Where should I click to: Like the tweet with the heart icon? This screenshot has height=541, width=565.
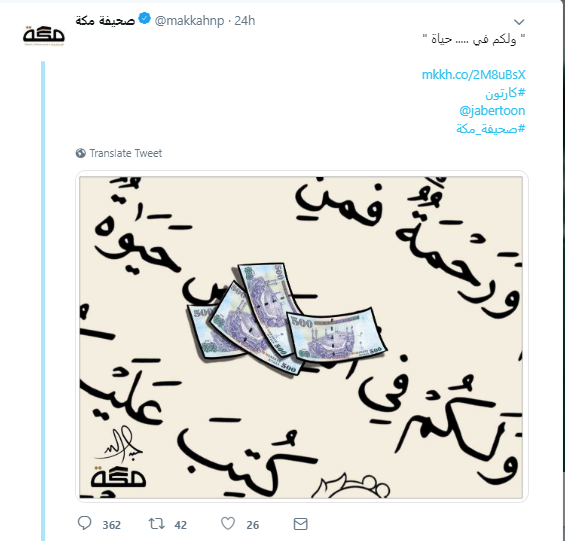pyautogui.click(x=228, y=524)
